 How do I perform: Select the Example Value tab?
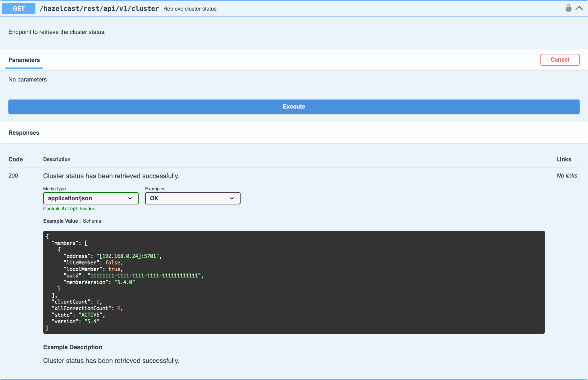pos(60,221)
